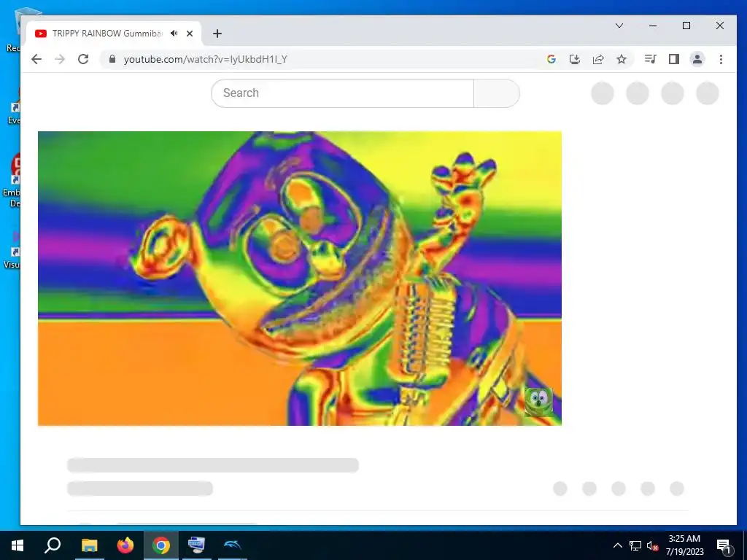Share this page via the share icon
Screen dimensions: 747x560
[598, 59]
